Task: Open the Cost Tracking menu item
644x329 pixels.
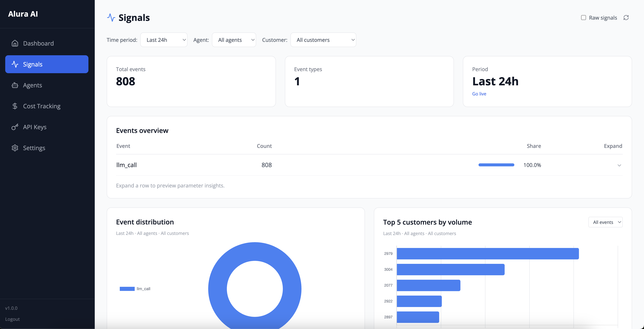Action: (x=42, y=106)
